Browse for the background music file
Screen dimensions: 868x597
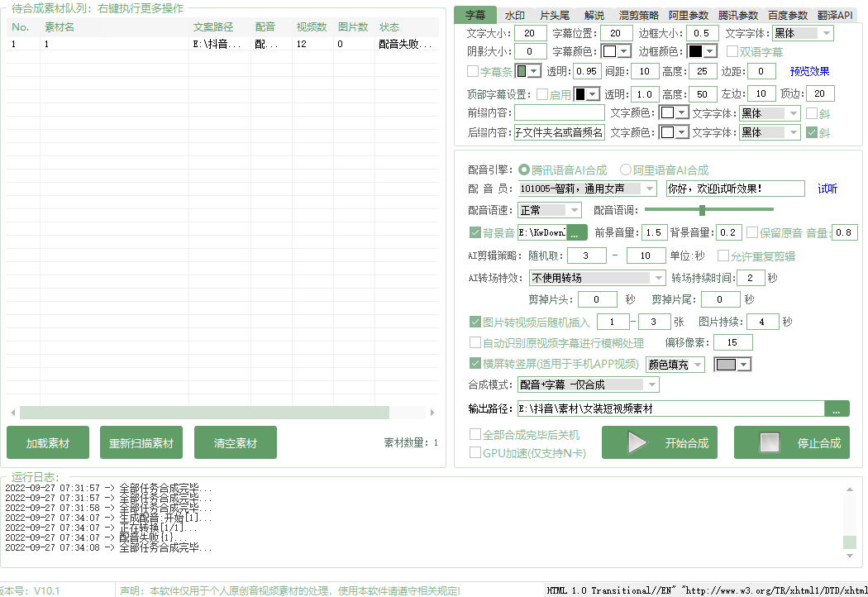576,233
